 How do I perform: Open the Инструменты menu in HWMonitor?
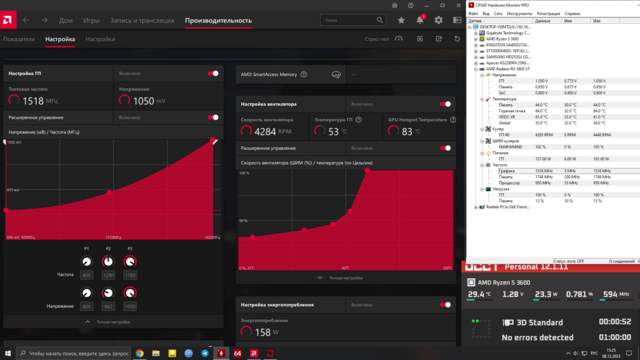tap(519, 13)
